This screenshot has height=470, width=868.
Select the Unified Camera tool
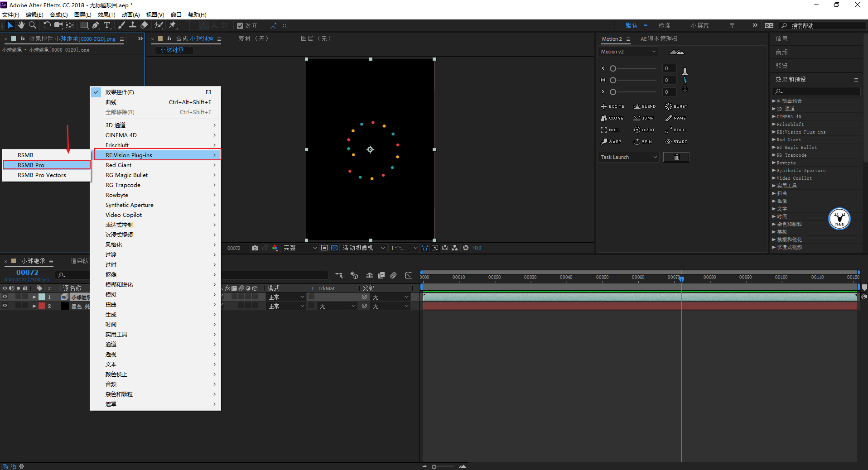[58, 25]
